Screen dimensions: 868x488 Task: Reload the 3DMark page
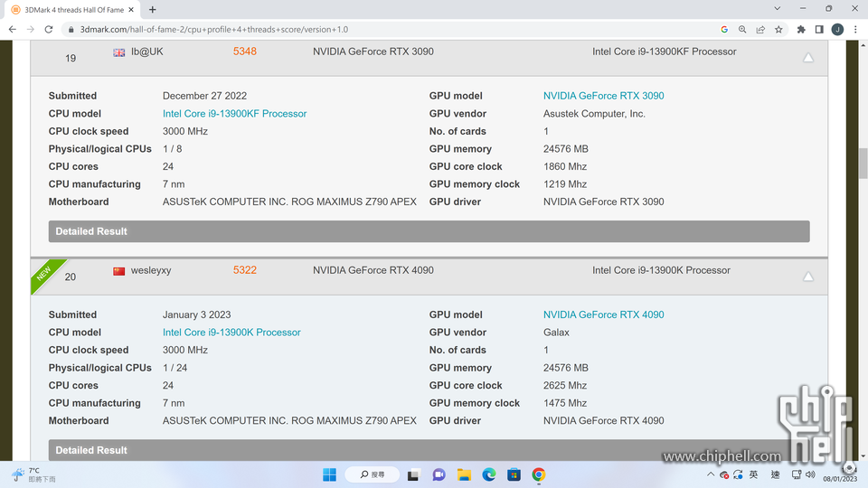49,29
